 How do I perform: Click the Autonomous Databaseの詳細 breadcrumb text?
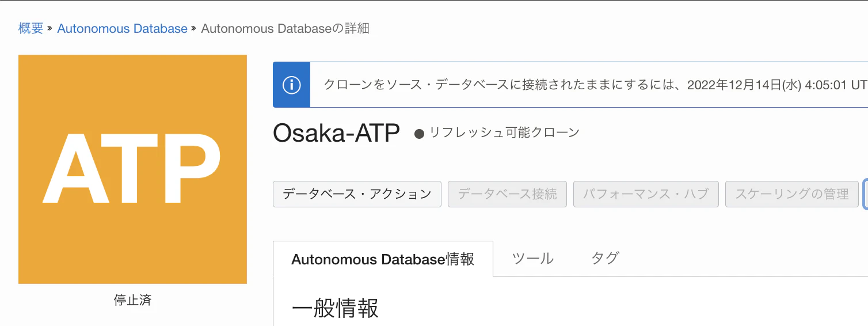(285, 28)
